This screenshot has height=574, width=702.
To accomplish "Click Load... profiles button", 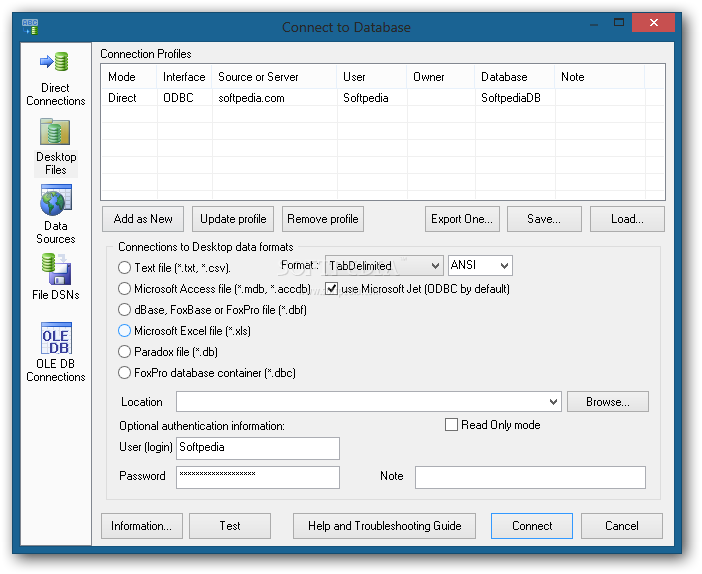I will coord(627,219).
